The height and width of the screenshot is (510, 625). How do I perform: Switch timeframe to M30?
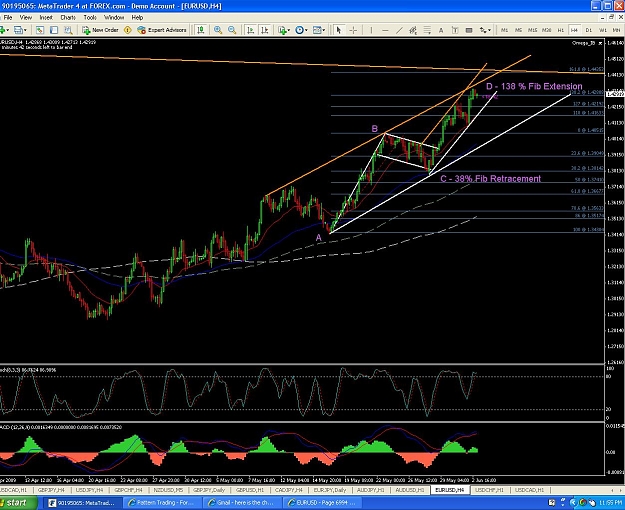tap(546, 30)
